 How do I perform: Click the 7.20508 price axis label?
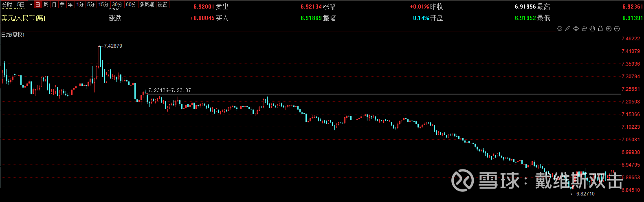pyautogui.click(x=631, y=102)
